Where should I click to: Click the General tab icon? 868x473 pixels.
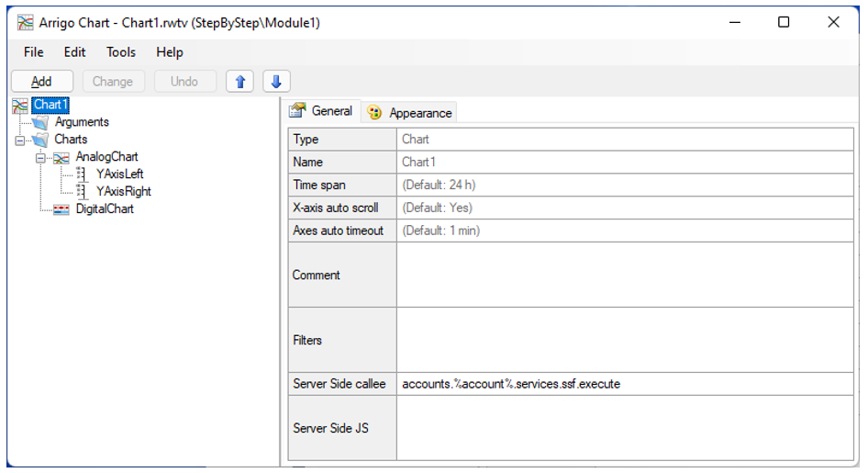(297, 110)
